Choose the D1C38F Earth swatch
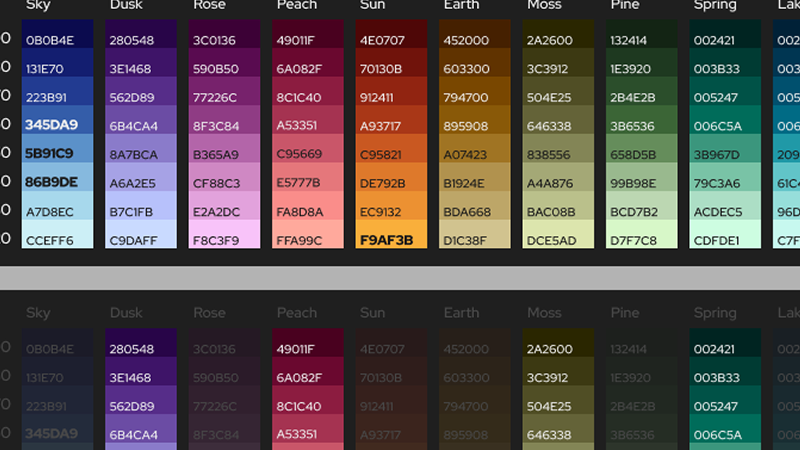Viewport: 800px width, 450px height. pyautogui.click(x=474, y=234)
